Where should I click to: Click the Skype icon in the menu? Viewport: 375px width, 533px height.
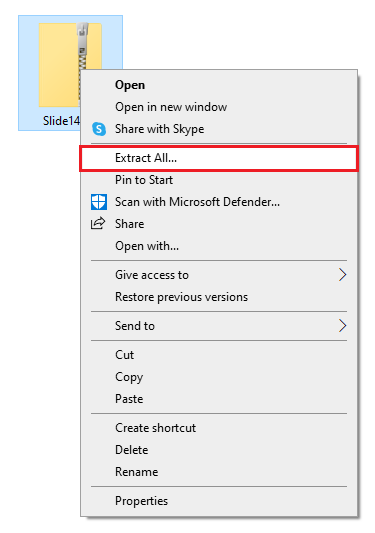[99, 129]
